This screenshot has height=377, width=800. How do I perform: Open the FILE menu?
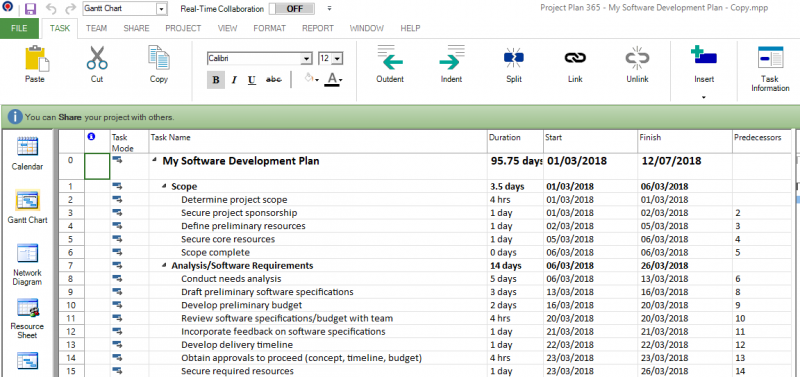pyautogui.click(x=19, y=29)
